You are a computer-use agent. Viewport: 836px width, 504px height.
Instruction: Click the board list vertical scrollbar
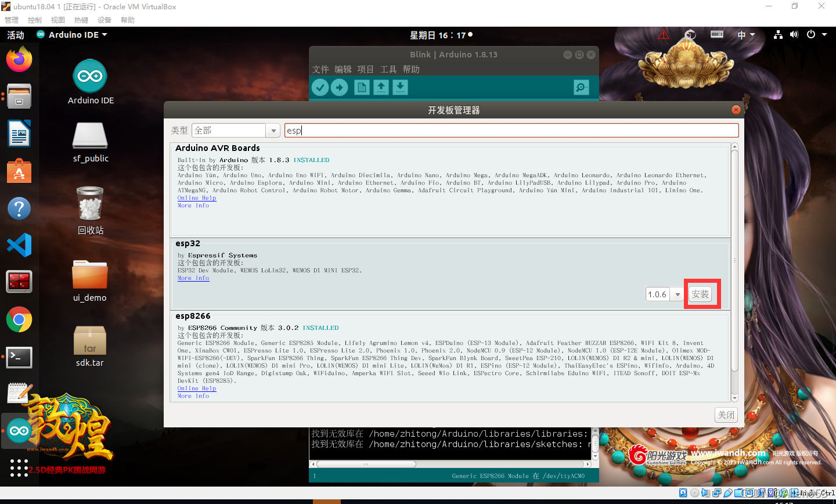click(x=734, y=261)
